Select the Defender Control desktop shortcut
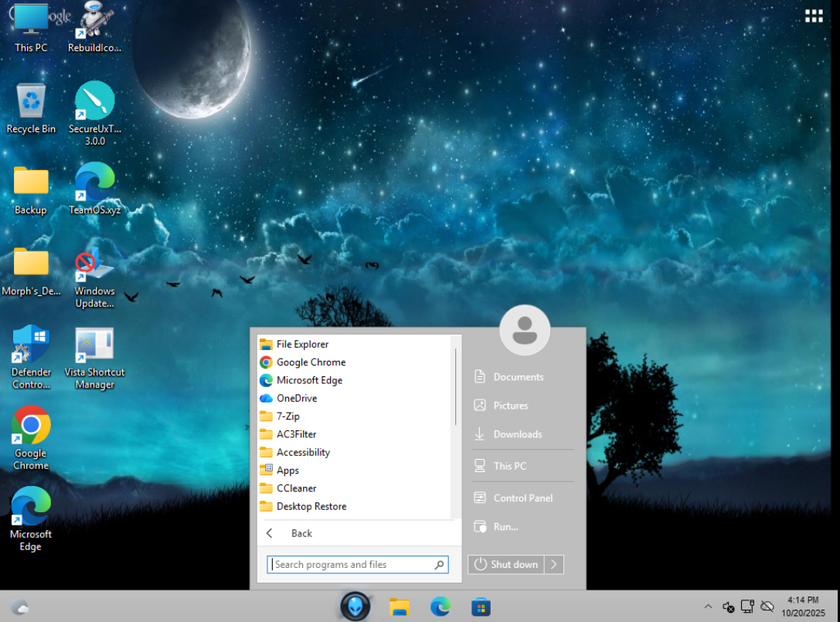Screen dimensions: 840x622 tap(31, 345)
